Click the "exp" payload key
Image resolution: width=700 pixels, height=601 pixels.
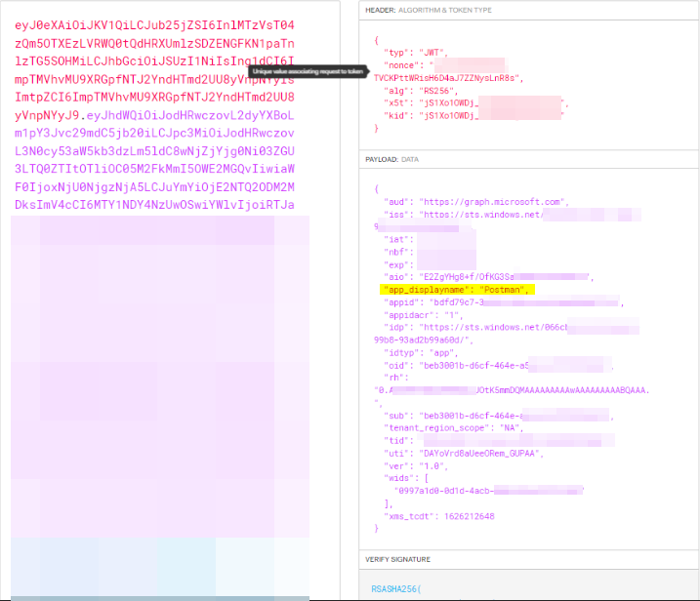click(398, 264)
